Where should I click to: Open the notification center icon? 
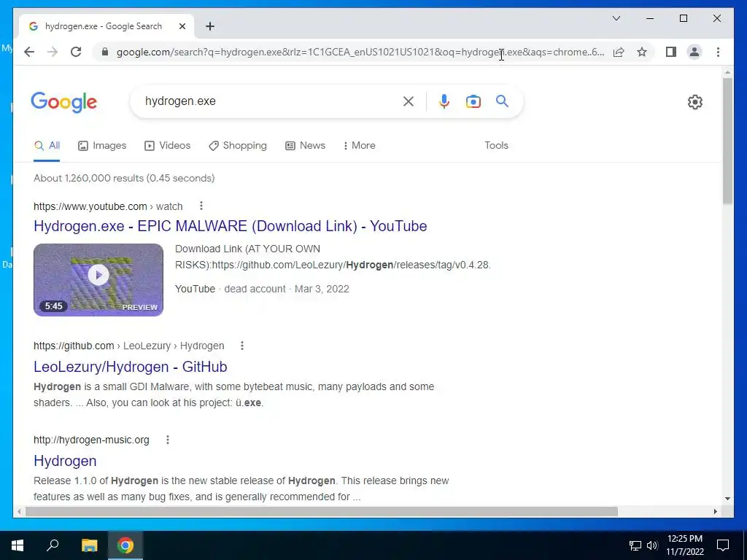click(x=723, y=545)
